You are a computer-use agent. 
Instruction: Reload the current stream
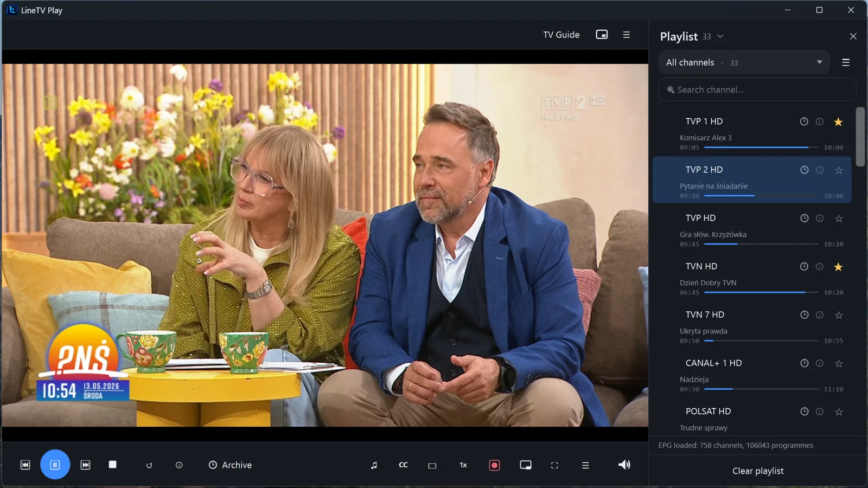coord(149,465)
